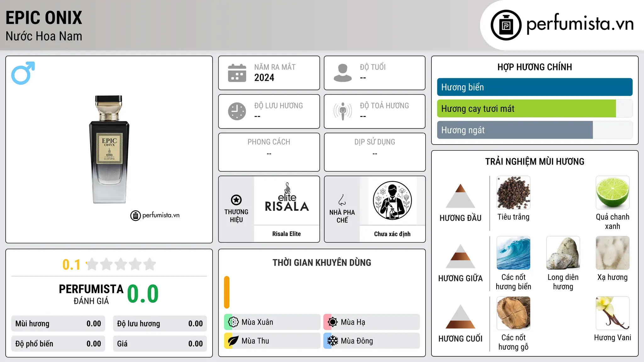Click the Epic Onyx perfume bottle image
The width and height of the screenshot is (644, 362).
[x=109, y=149]
